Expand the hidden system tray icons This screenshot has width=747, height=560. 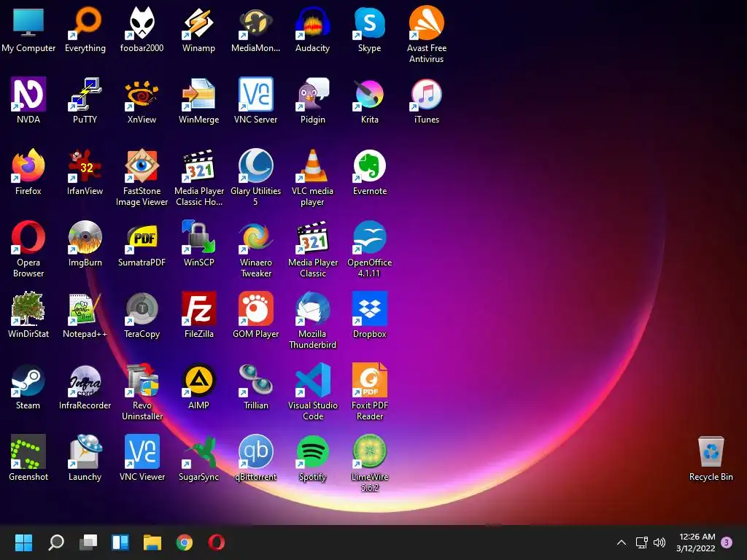pyautogui.click(x=622, y=542)
